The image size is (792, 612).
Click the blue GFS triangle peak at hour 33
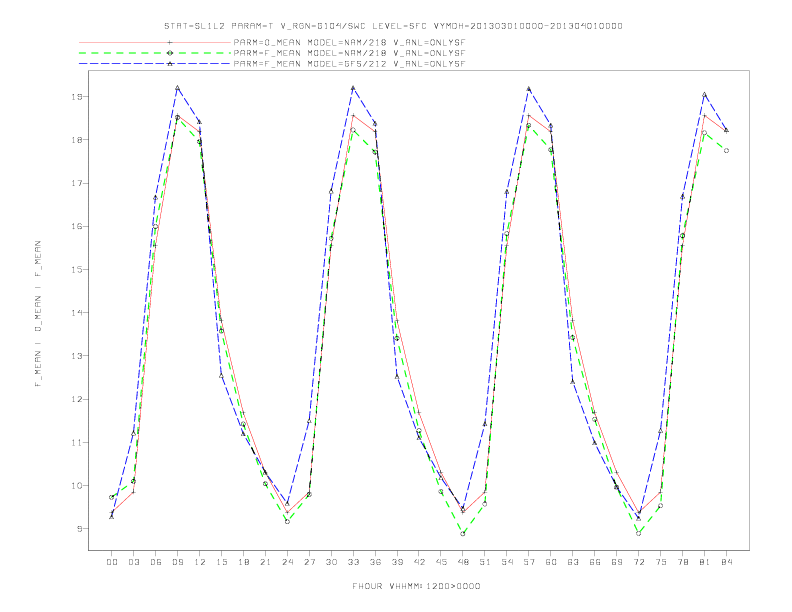coord(353,88)
